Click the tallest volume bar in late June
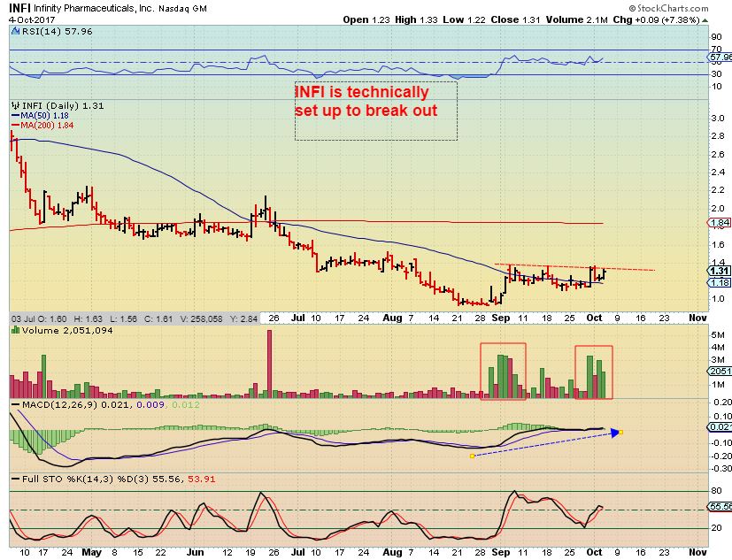This screenshot has height=560, width=732. click(269, 364)
